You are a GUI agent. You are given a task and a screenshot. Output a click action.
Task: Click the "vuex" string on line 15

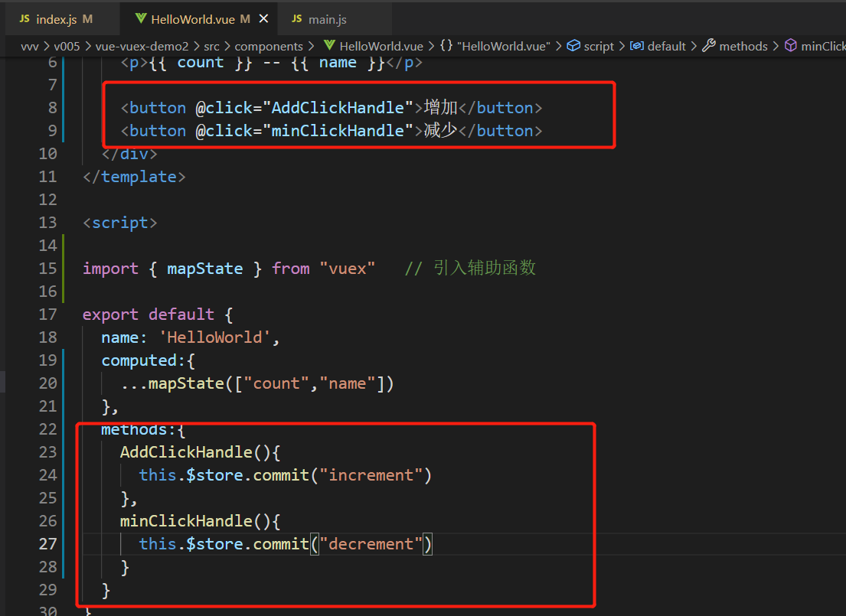pyautogui.click(x=347, y=268)
